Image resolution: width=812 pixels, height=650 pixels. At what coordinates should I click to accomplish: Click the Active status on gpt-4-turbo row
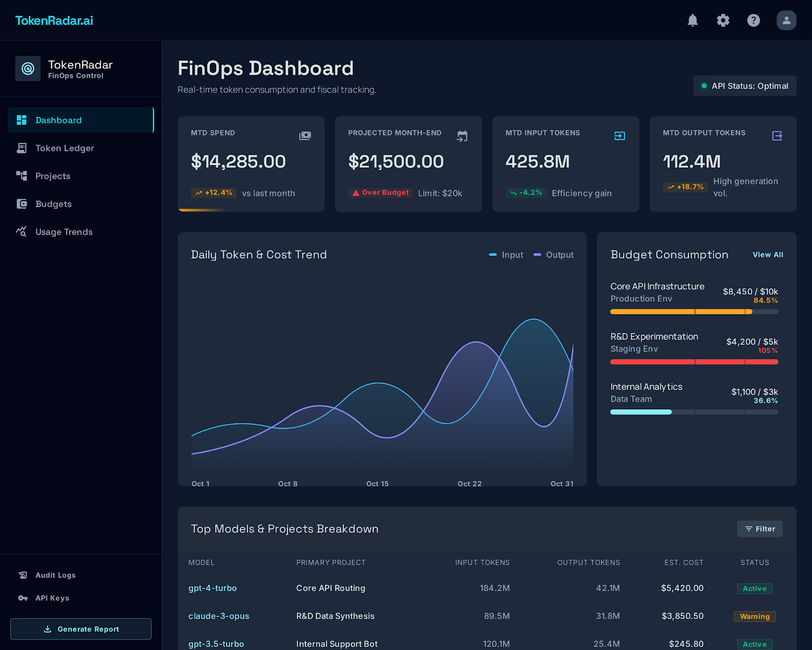(755, 589)
